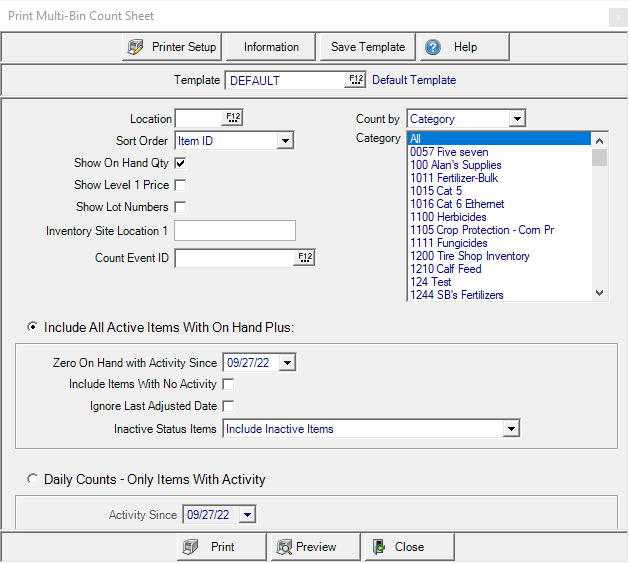Enable Show Level 1 Price checkbox
This screenshot has width=629, height=563.
coord(180,185)
